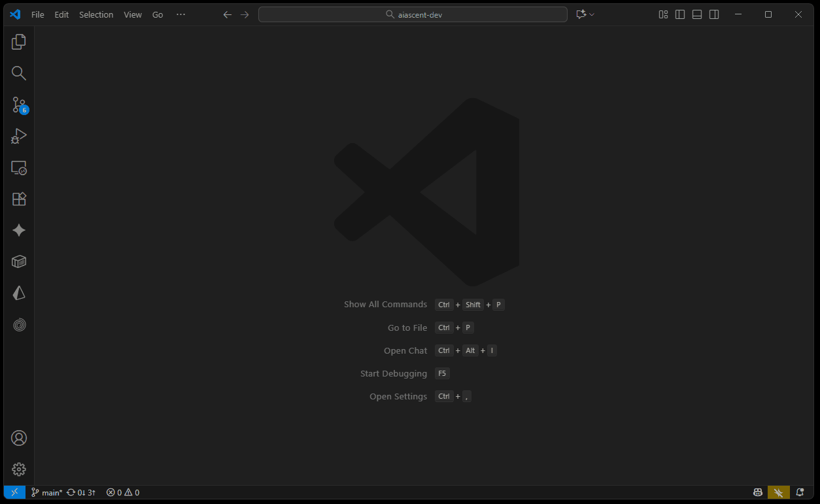The height and width of the screenshot is (504, 820).
Task: Toggle the bottom panel visibility
Action: 697,14
